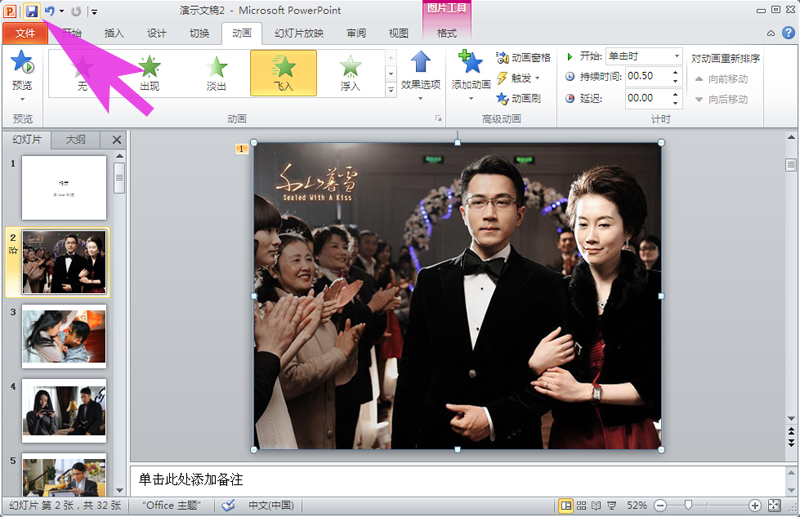
Task: Click the Save icon in quick access toolbar
Action: [x=31, y=11]
